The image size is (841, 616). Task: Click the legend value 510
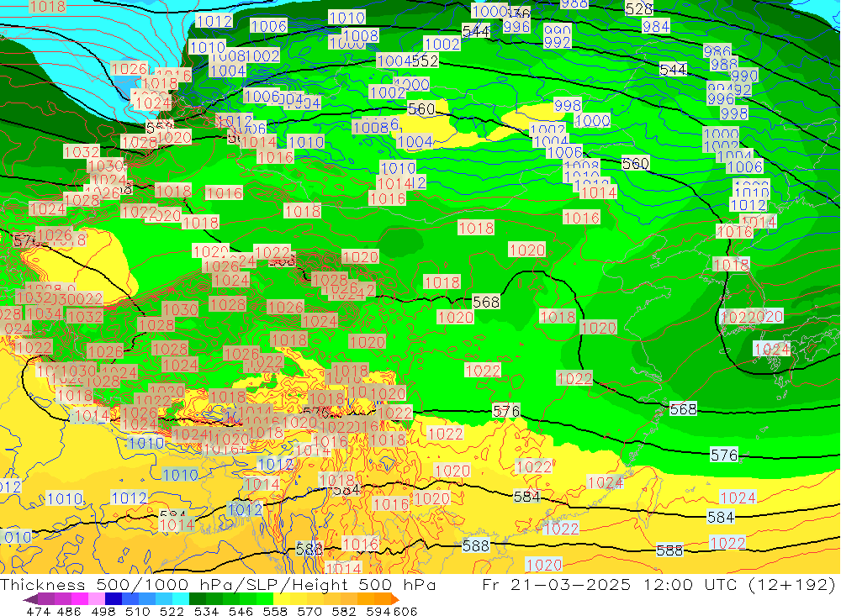138,611
